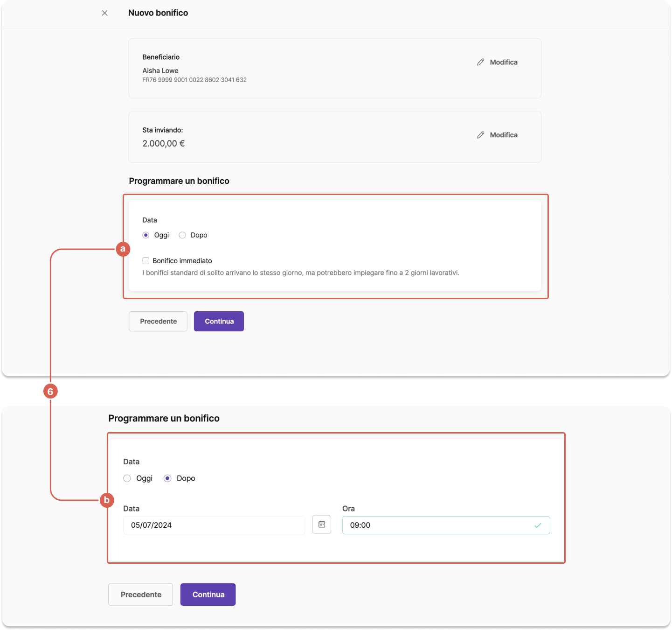Select Dopo radio above the Bonifico immediato checkbox
The height and width of the screenshot is (630, 672).
point(182,235)
